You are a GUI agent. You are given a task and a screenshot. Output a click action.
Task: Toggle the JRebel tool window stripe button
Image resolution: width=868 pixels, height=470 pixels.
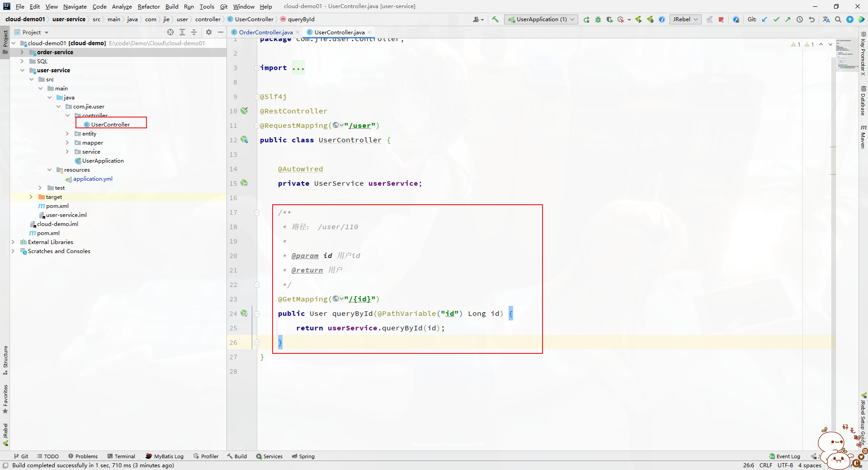pyautogui.click(x=5, y=435)
